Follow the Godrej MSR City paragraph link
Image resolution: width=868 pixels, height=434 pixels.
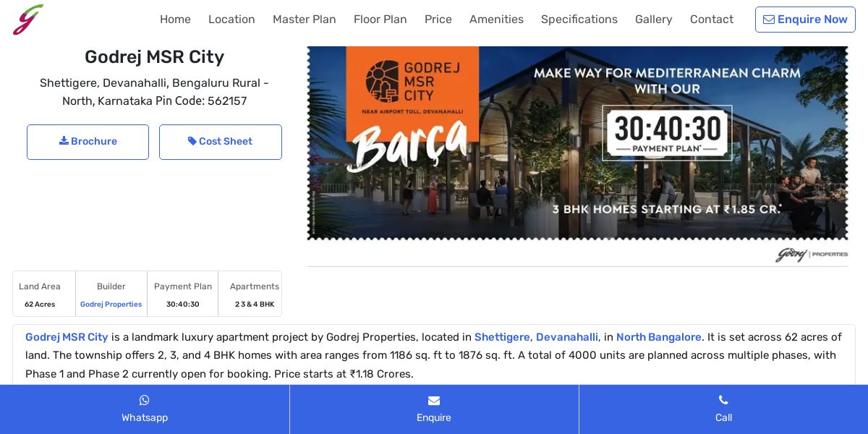pyautogui.click(x=67, y=337)
